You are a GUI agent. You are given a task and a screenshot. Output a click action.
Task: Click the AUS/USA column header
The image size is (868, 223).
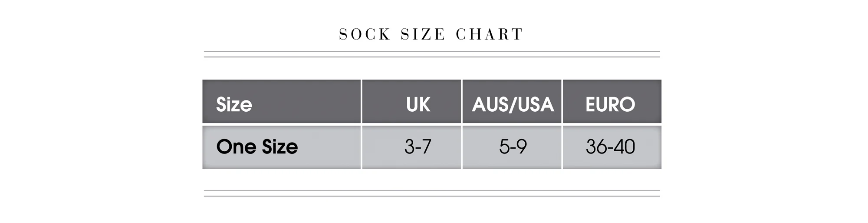click(512, 101)
